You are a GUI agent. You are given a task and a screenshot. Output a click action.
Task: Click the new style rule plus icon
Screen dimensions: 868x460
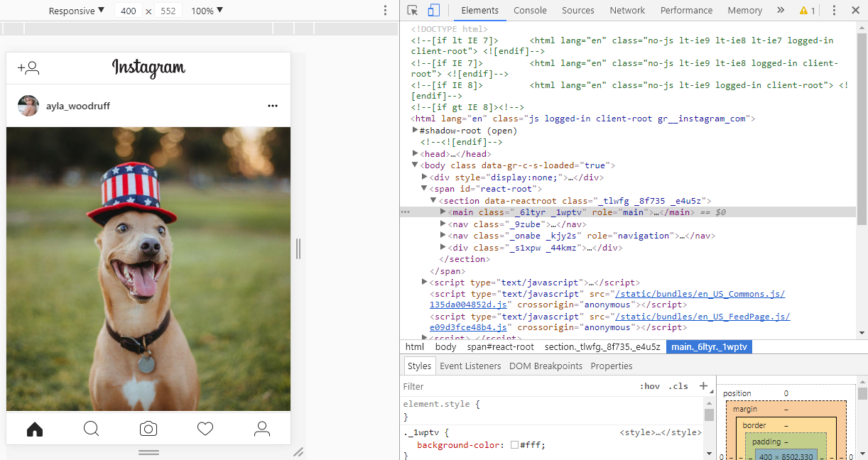point(703,385)
